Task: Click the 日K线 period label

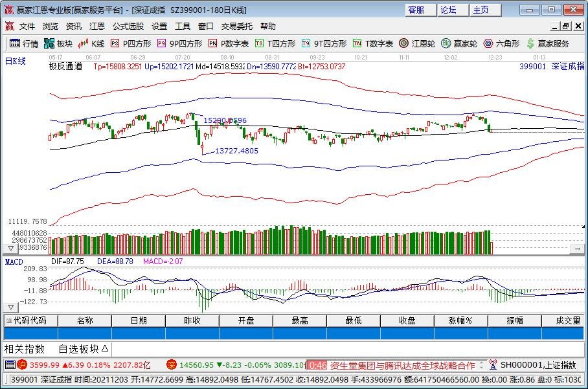Action: [x=16, y=61]
